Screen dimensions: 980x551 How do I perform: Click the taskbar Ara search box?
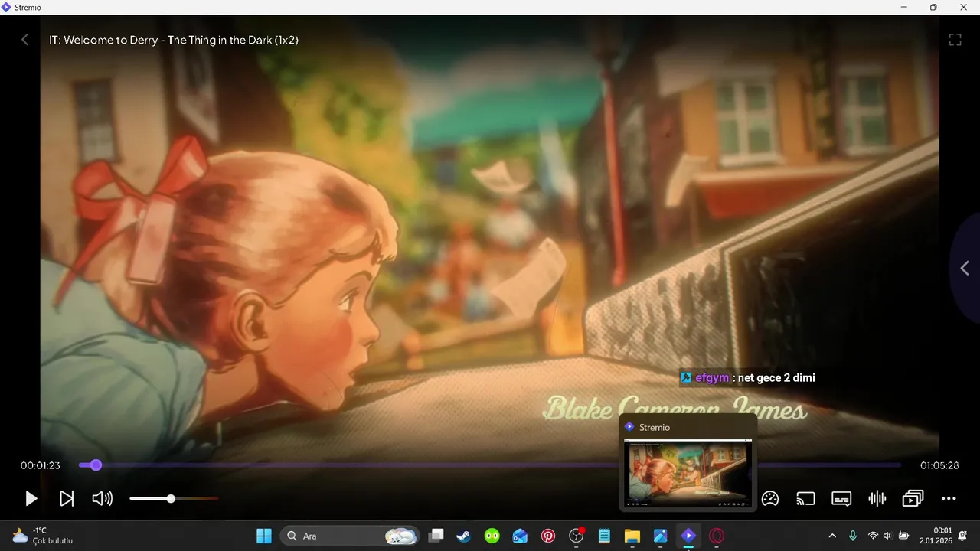(351, 536)
